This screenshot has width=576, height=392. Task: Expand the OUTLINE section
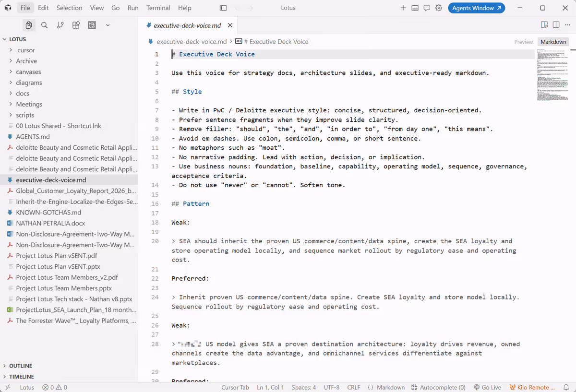pyautogui.click(x=69, y=366)
